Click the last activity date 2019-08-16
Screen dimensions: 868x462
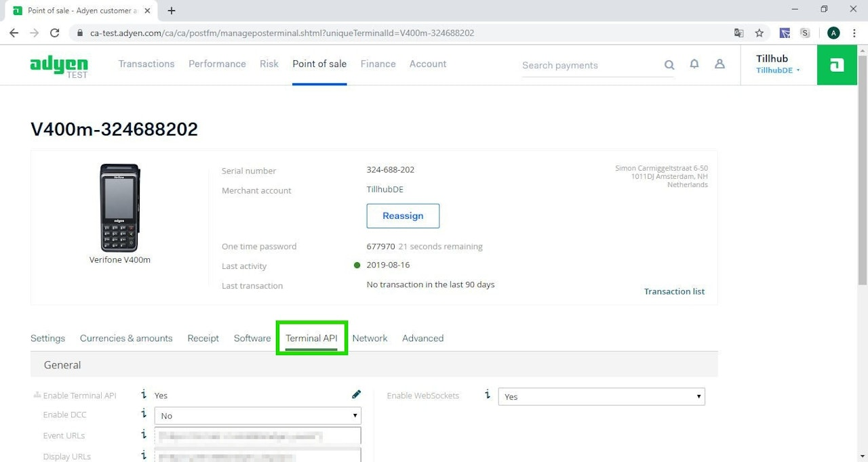tap(388, 265)
